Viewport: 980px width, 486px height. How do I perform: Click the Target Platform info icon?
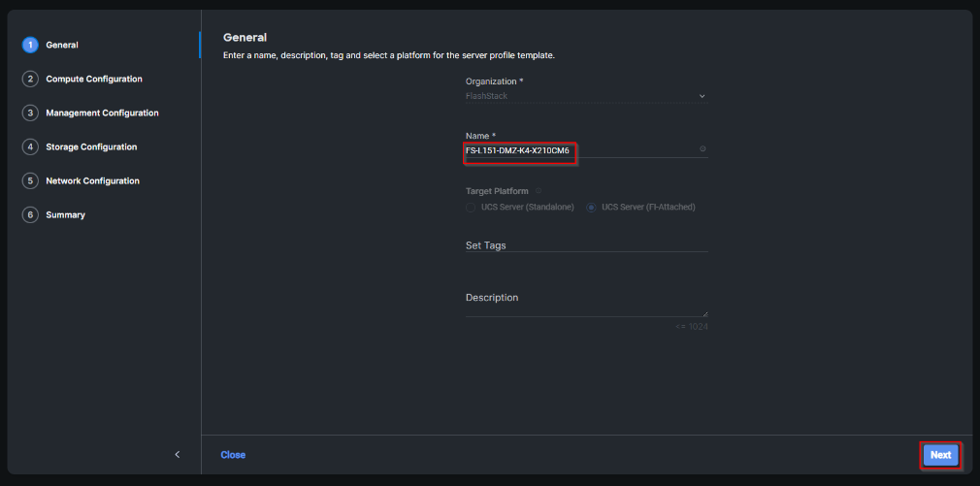coord(539,191)
